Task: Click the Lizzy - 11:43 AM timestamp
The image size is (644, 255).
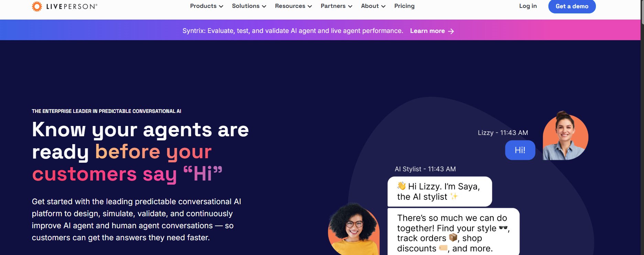Action: (x=503, y=132)
